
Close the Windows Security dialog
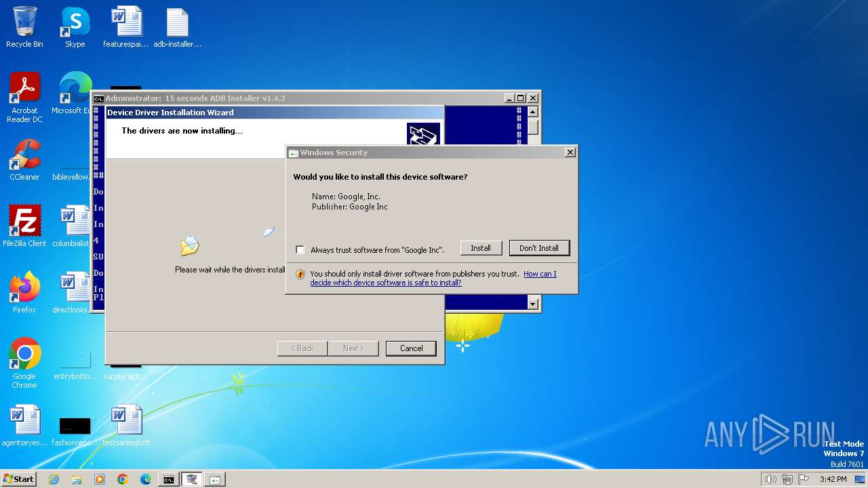click(570, 152)
